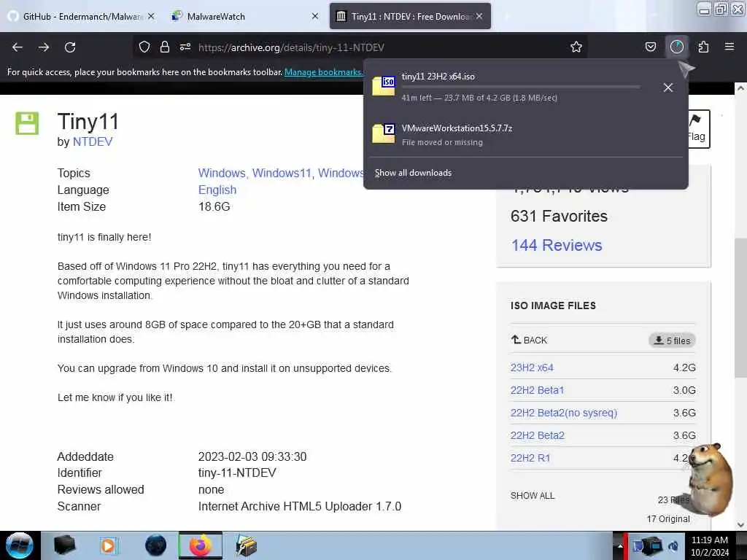The width and height of the screenshot is (747, 560).
Task: Click the scrollbar down arrow
Action: (740, 525)
